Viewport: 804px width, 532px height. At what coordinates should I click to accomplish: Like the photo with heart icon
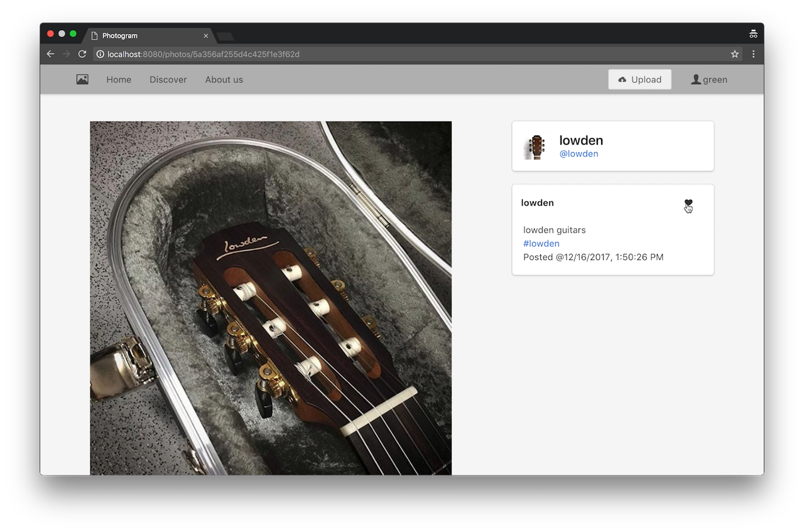(688, 203)
